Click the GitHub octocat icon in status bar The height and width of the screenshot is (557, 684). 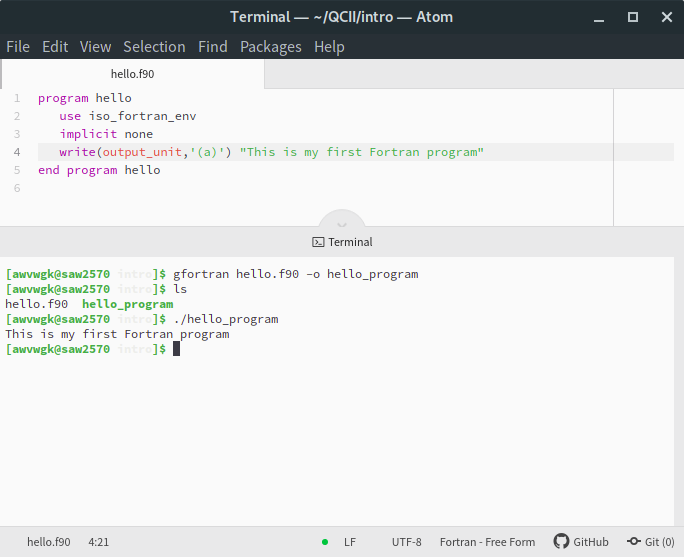[x=561, y=541]
